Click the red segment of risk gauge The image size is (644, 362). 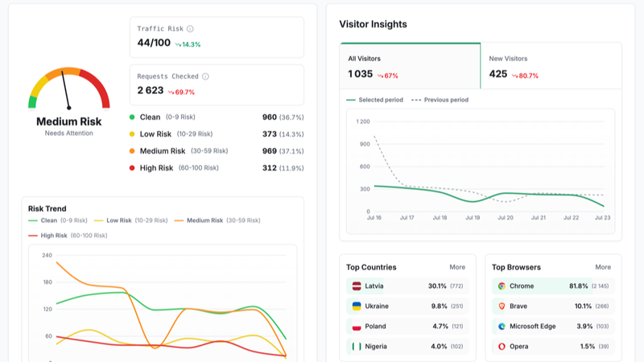click(x=98, y=85)
